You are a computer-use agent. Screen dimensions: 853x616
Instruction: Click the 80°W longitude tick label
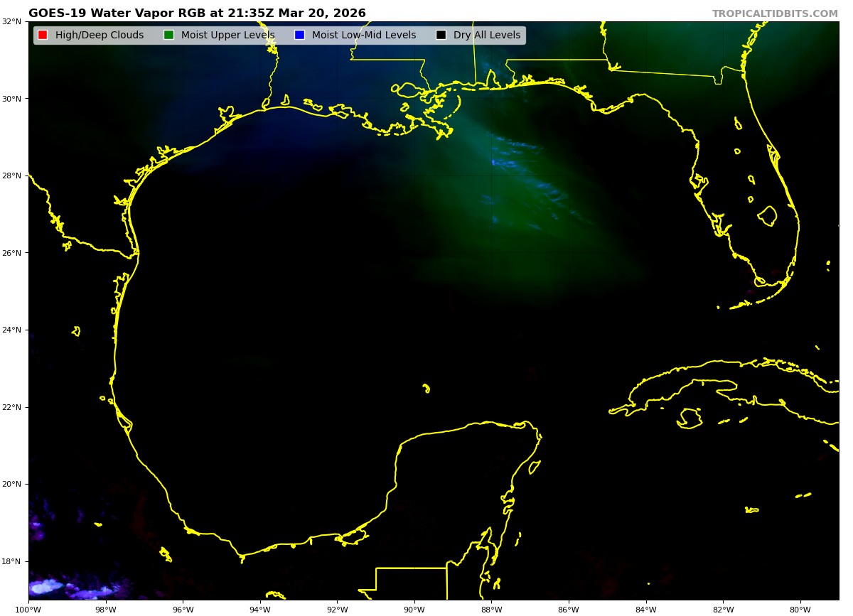click(800, 609)
